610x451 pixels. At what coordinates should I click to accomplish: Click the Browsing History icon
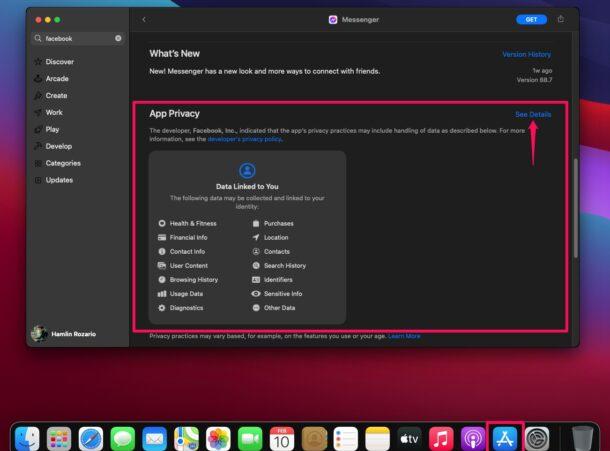coord(162,279)
